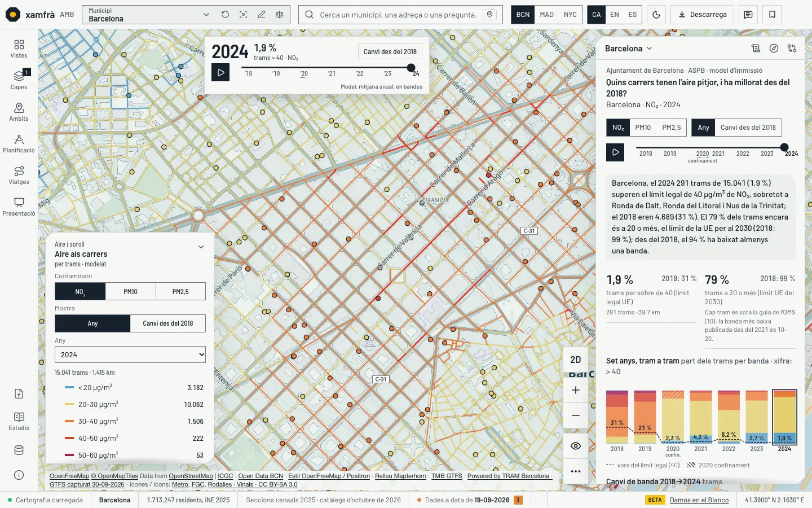
Task: Switch map to 2D view
Action: tap(576, 360)
